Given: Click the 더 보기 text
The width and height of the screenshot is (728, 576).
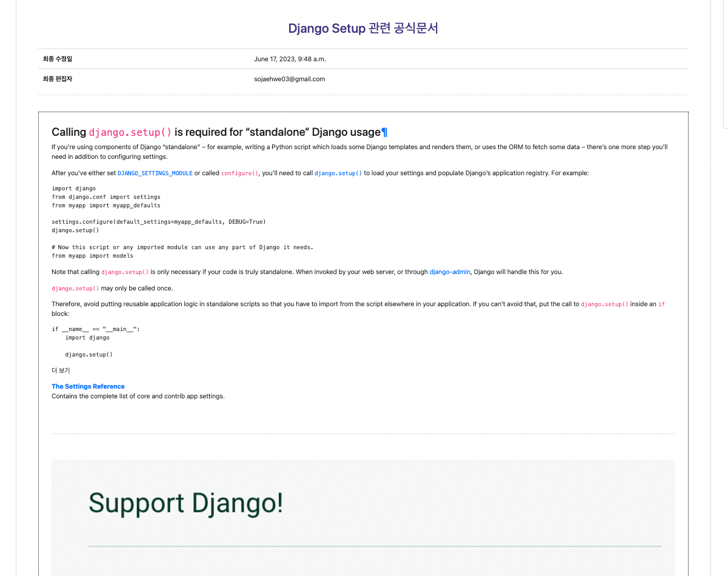Looking at the screenshot, I should (61, 370).
